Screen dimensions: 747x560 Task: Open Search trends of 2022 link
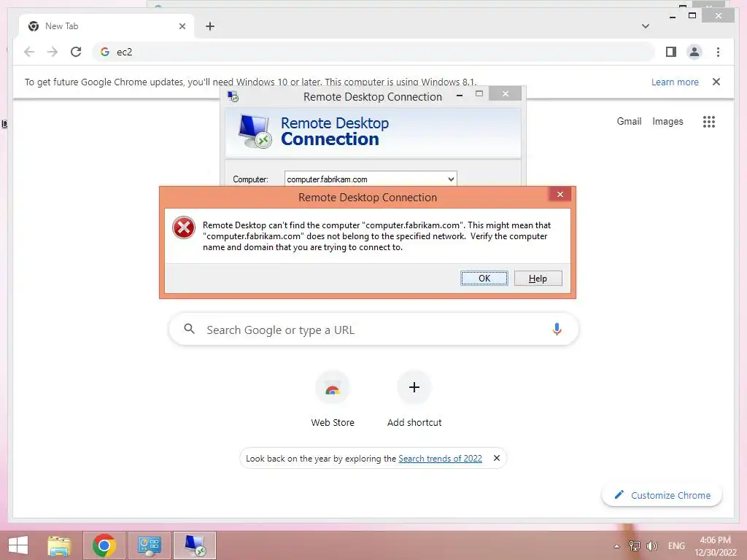[440, 458]
